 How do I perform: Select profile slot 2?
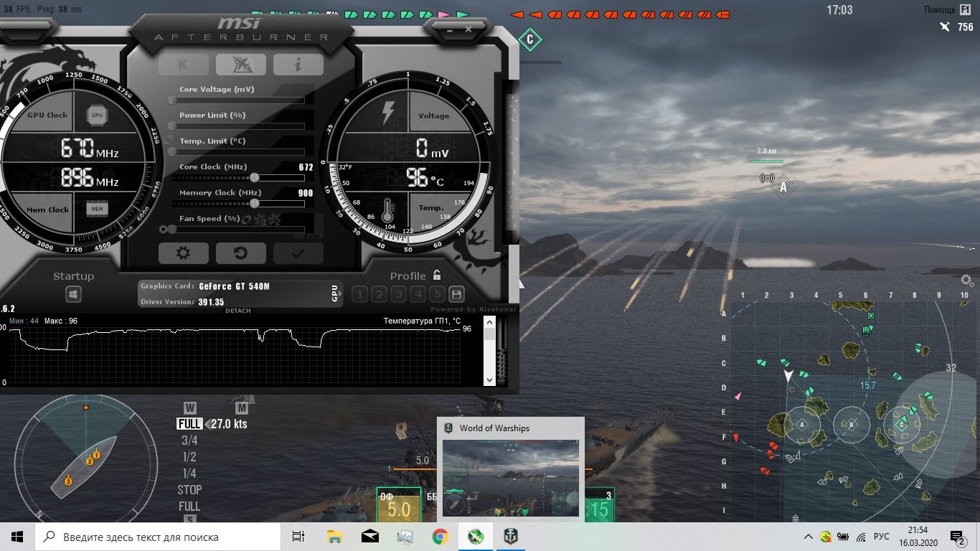pos(379,294)
